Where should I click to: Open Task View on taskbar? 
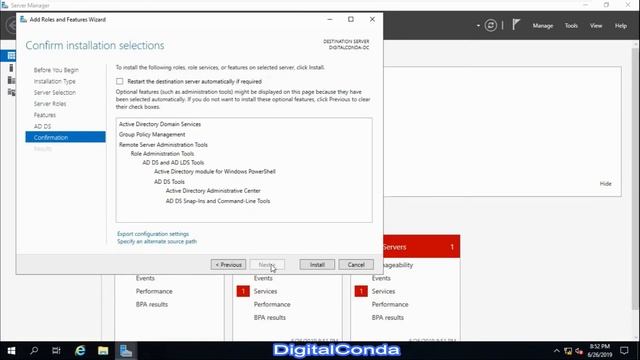(56, 351)
